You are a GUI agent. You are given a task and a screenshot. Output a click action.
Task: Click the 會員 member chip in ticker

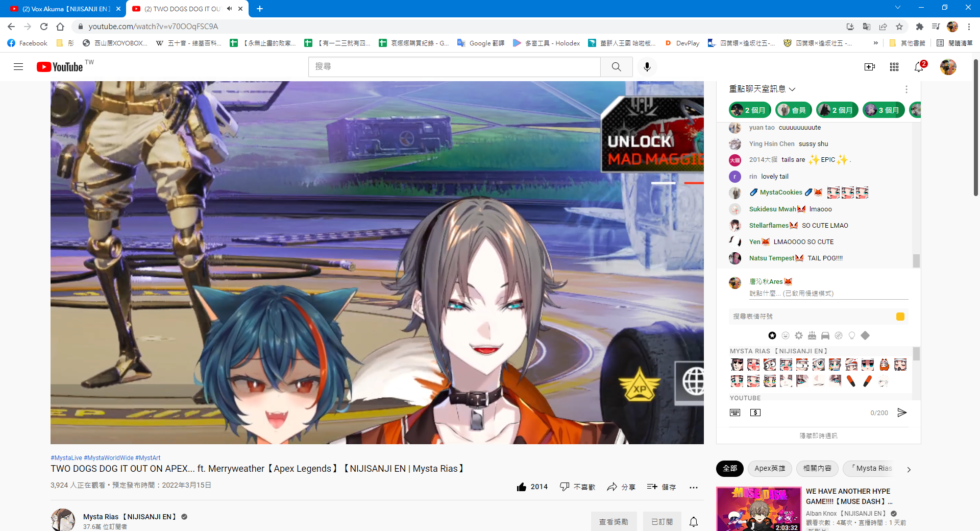[x=794, y=110]
